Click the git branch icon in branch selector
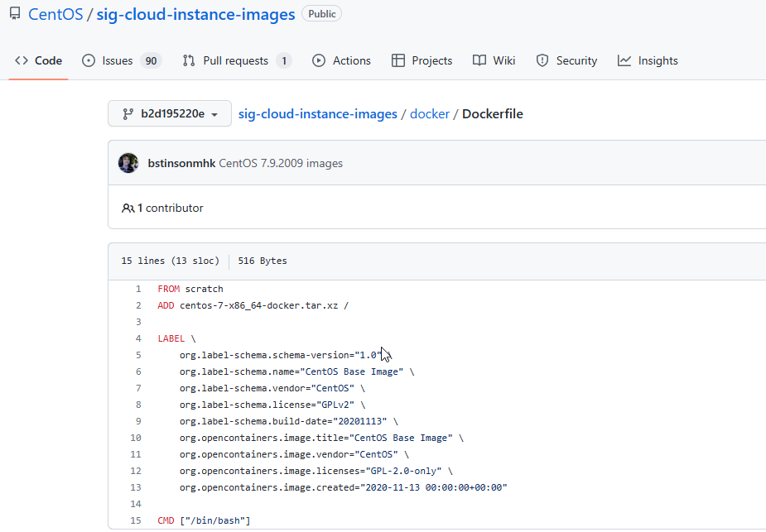Image resolution: width=766 pixels, height=532 pixels. click(128, 113)
